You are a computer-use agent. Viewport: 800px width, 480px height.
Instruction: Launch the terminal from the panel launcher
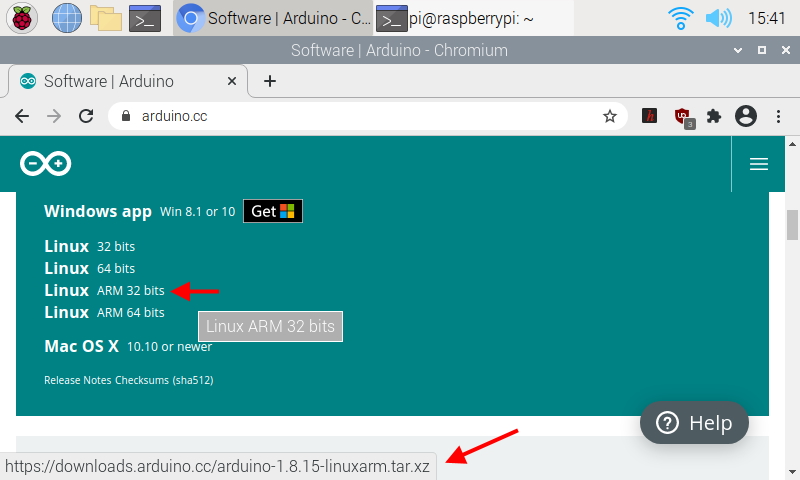pos(145,19)
